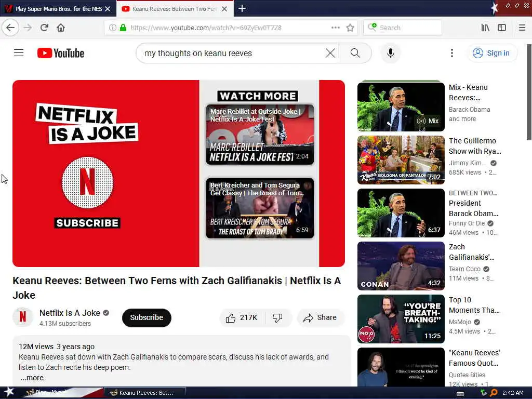Click the black Subscribe button
The height and width of the screenshot is (399, 532).
pyautogui.click(x=147, y=317)
